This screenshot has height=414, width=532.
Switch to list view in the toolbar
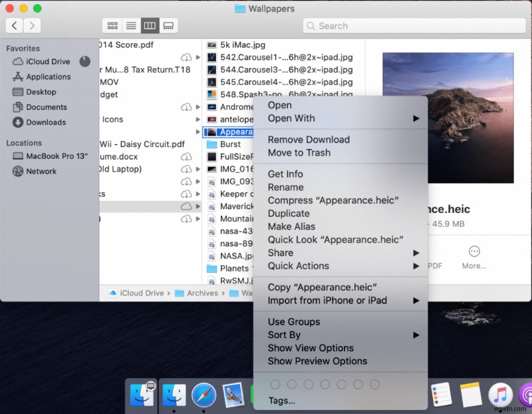click(x=130, y=25)
